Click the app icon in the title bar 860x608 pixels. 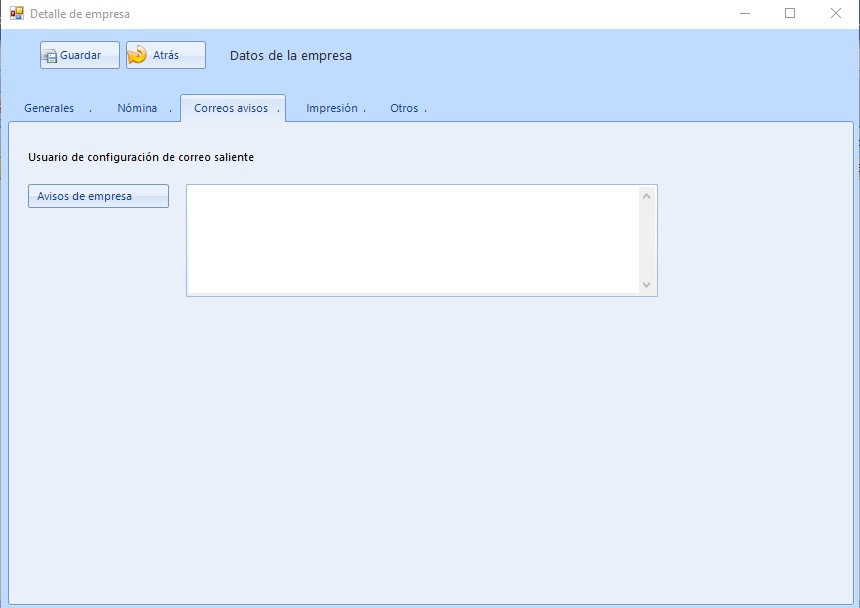pos(16,13)
